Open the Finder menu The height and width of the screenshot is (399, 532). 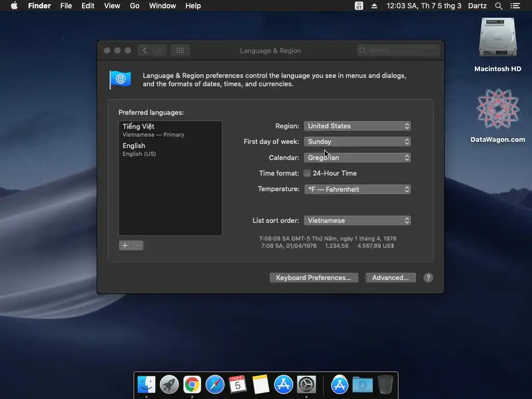39,6
